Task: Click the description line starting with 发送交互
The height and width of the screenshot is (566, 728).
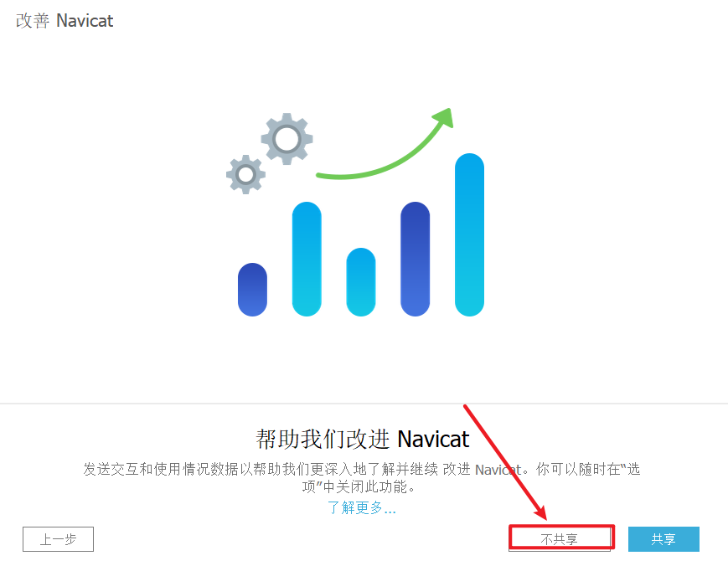Action: [x=362, y=469]
